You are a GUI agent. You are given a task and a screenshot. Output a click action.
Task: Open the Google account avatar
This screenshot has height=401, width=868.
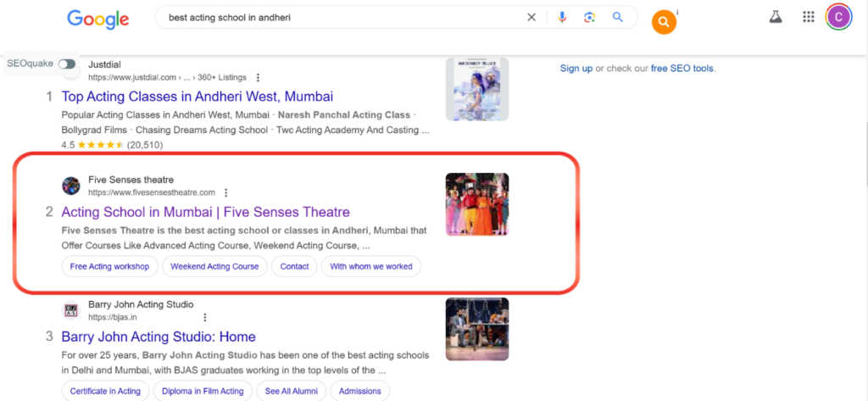tap(839, 17)
